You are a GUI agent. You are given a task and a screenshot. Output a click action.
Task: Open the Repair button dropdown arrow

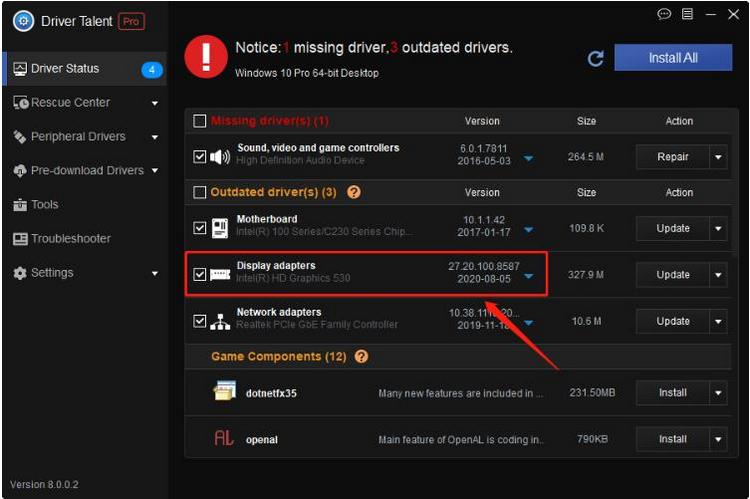pos(718,157)
